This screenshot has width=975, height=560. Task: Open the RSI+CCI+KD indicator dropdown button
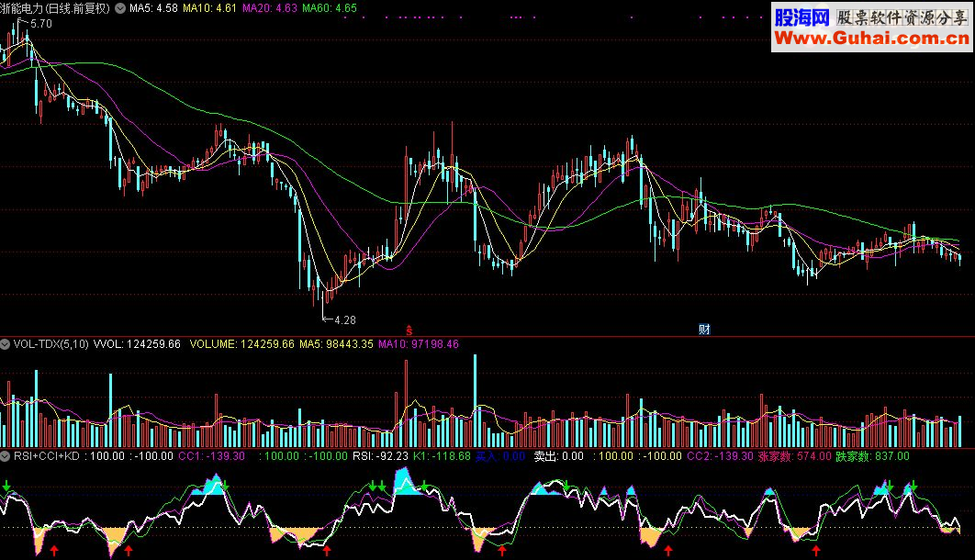coord(5,456)
